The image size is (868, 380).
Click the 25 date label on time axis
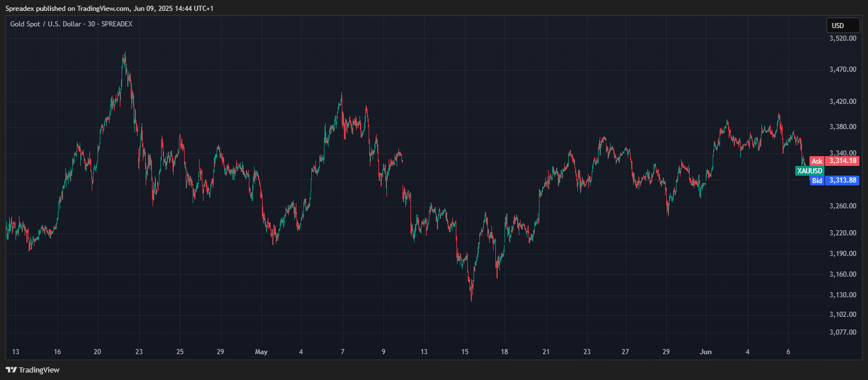coord(180,352)
